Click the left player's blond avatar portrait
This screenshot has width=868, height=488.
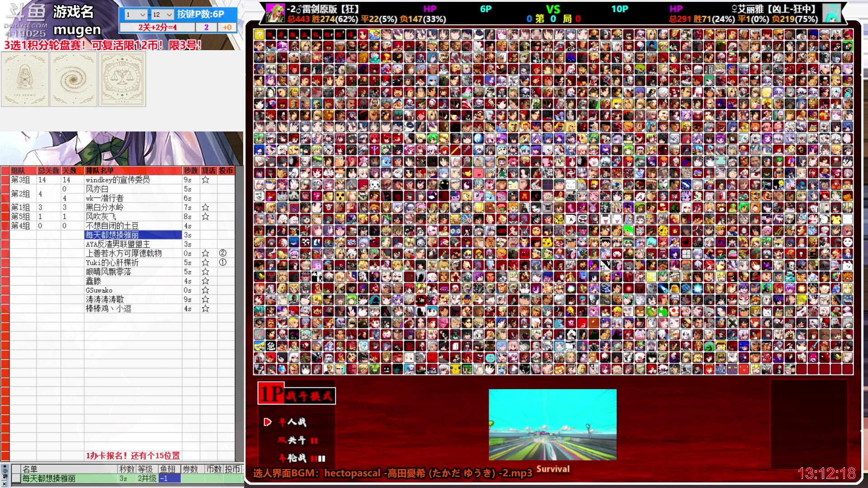pyautogui.click(x=275, y=13)
